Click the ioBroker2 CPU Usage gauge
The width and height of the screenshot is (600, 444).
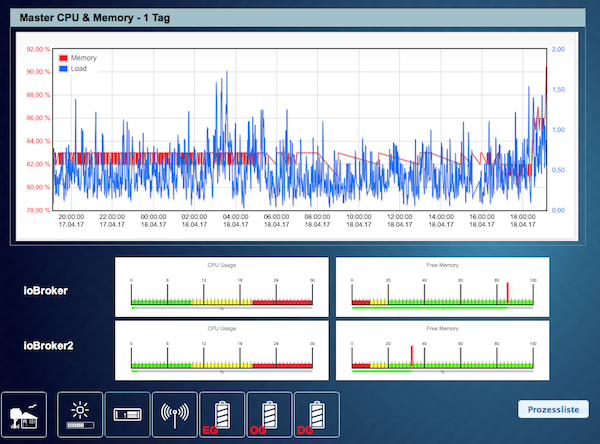click(222, 351)
